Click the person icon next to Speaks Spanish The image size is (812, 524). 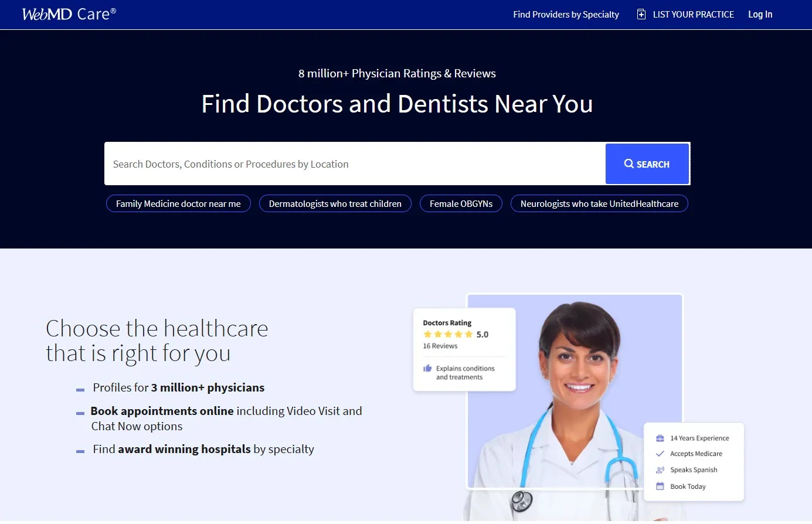pyautogui.click(x=660, y=469)
